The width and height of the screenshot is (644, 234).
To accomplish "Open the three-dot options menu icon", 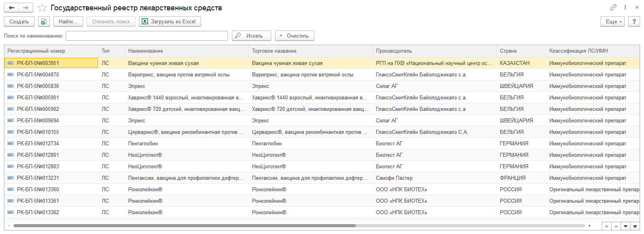I will click(x=625, y=8).
